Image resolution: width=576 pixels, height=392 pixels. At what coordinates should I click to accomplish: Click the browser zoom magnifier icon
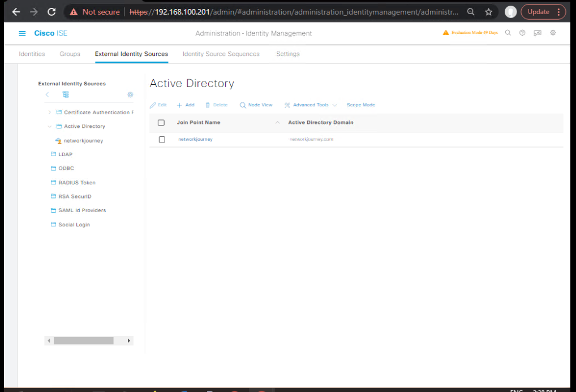471,12
